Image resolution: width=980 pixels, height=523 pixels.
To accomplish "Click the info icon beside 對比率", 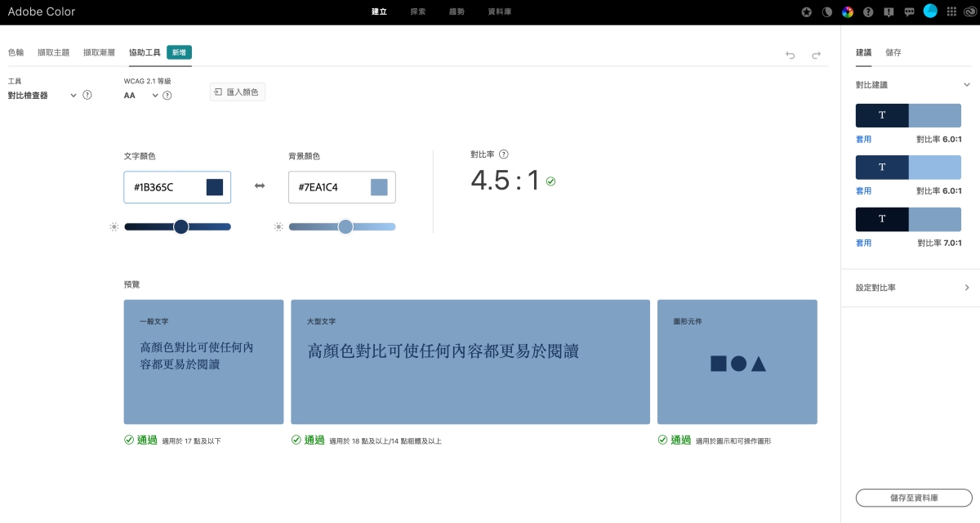I will [x=504, y=154].
